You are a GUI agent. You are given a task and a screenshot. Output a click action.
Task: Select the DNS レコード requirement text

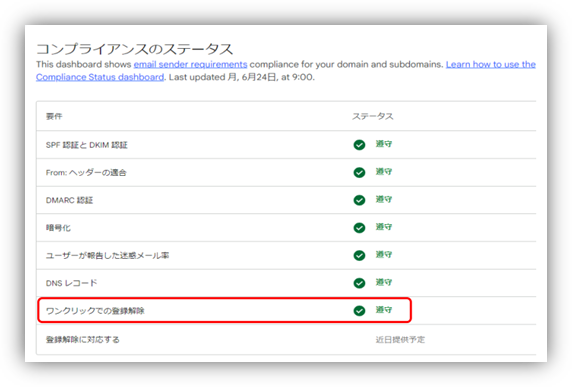point(72,283)
